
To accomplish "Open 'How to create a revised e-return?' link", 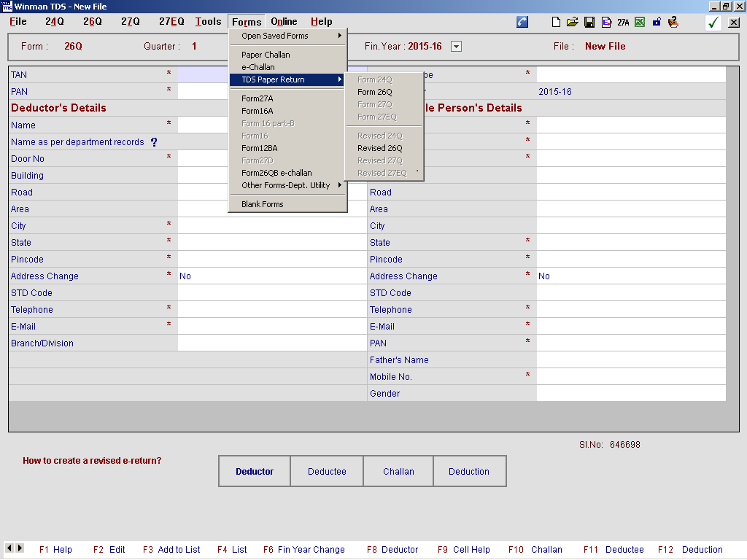I will point(92,461).
